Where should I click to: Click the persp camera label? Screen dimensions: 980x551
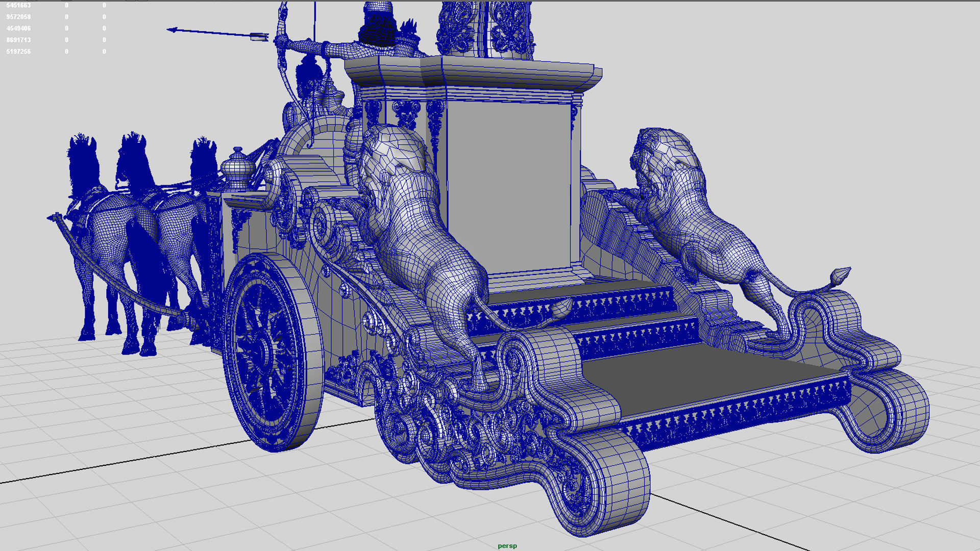507,546
